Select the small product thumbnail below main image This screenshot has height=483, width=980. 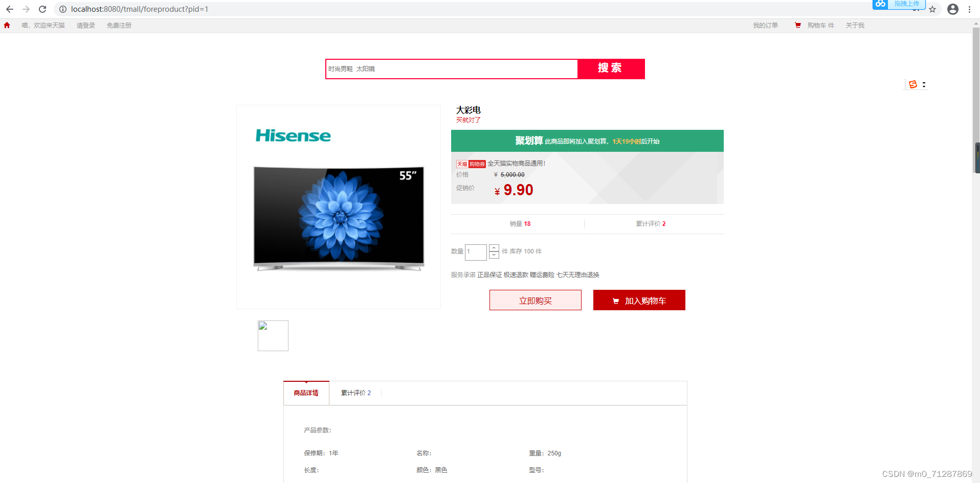click(x=273, y=336)
